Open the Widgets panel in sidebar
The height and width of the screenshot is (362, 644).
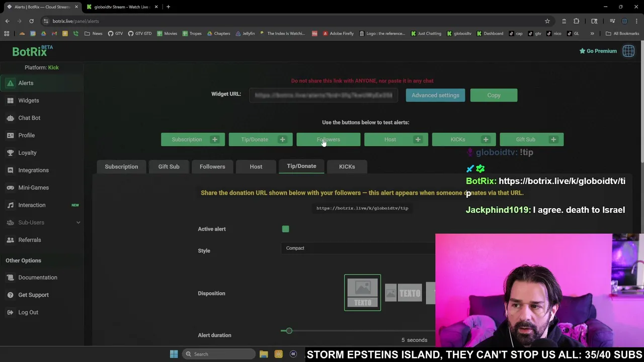coord(28,101)
